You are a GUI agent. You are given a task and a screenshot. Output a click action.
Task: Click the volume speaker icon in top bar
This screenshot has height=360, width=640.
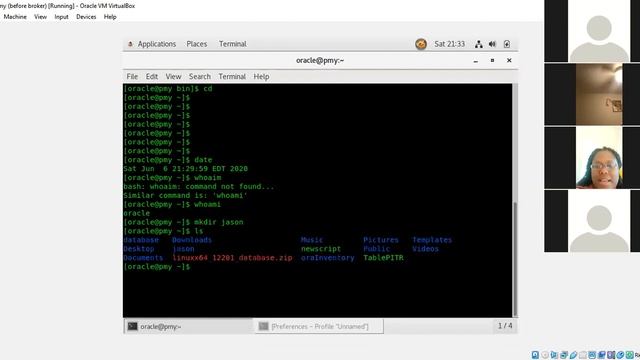click(x=493, y=44)
